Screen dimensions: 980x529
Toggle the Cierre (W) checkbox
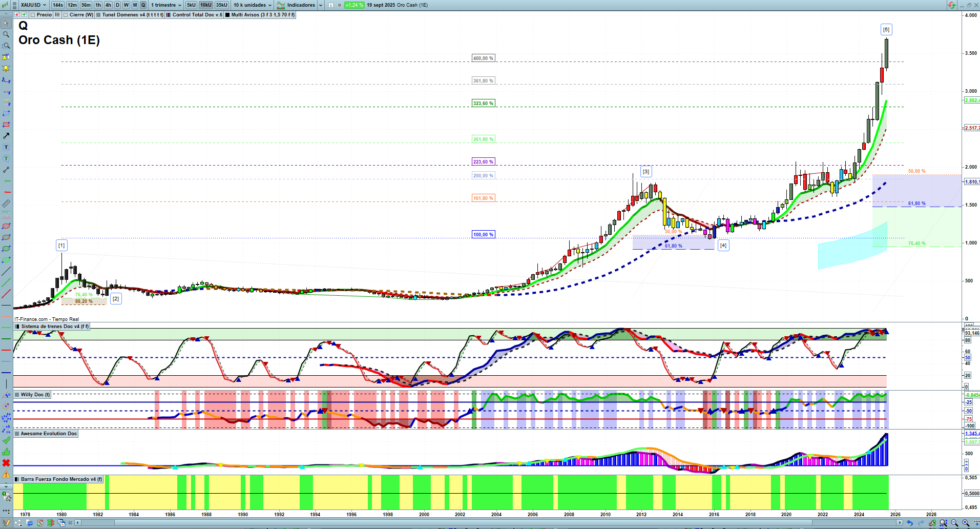66,15
